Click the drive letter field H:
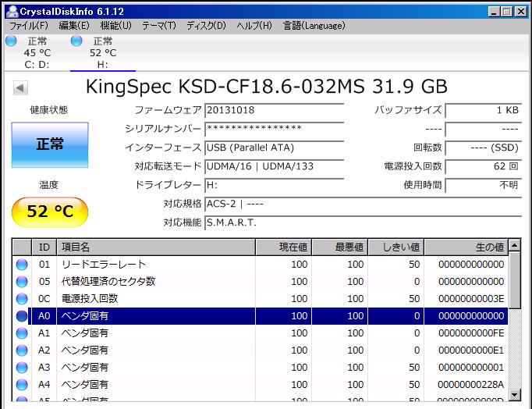The image size is (532, 409). (274, 185)
